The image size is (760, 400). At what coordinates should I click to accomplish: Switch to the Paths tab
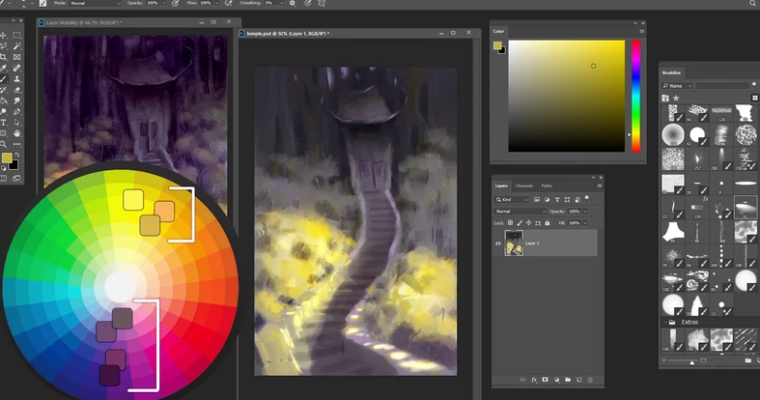547,186
